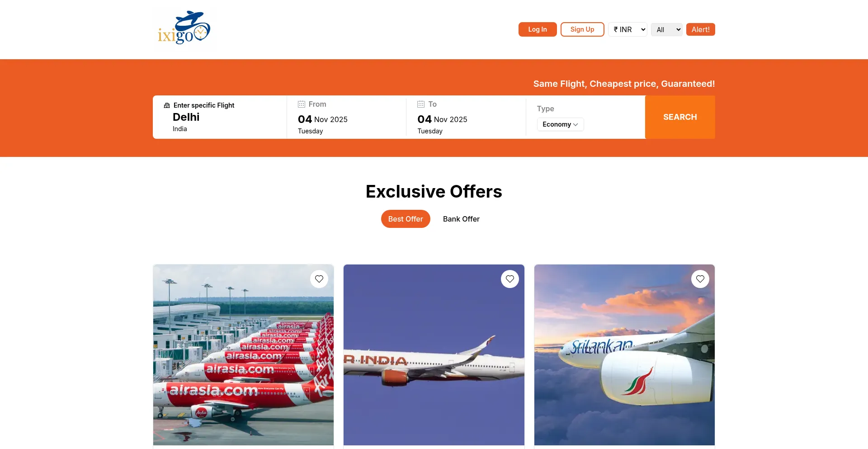Image resolution: width=868 pixels, height=449 pixels.
Task: Expand the Economy class dropdown
Action: click(560, 124)
